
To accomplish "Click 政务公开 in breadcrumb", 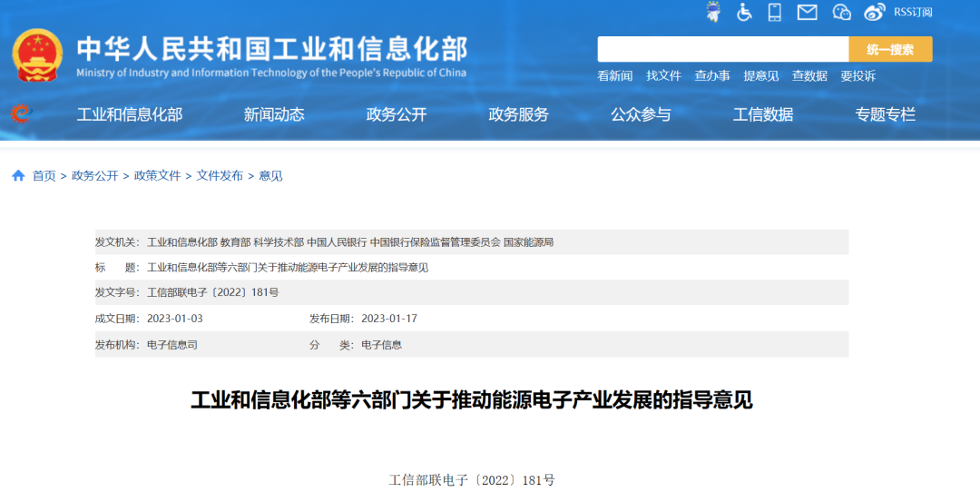I will coord(95,176).
